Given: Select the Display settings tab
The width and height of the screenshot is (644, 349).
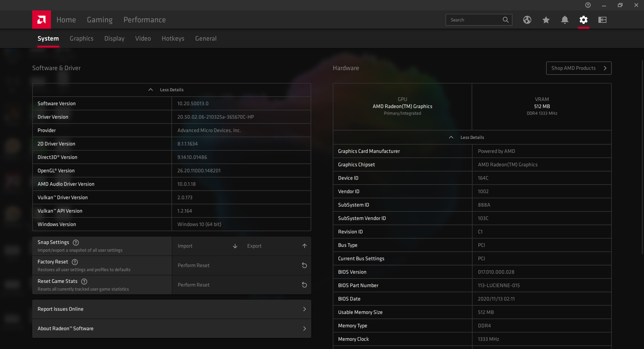Looking at the screenshot, I should [114, 39].
